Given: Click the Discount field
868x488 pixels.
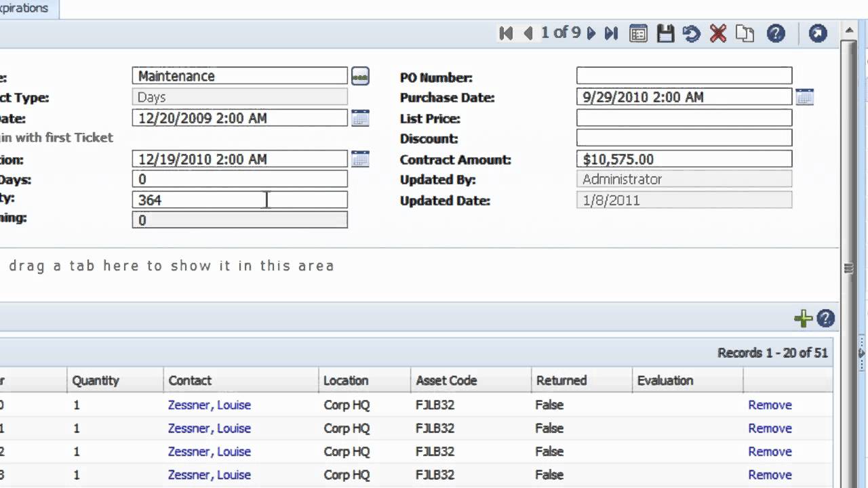Looking at the screenshot, I should (x=684, y=138).
